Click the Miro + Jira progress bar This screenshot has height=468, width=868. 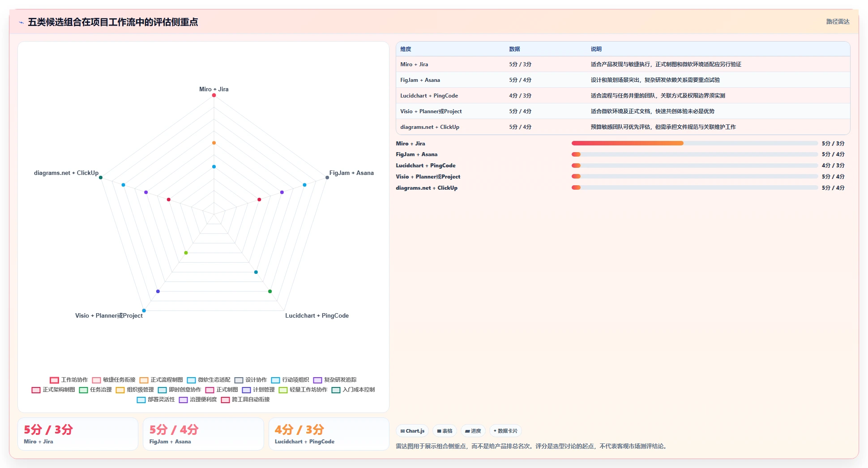click(x=695, y=144)
